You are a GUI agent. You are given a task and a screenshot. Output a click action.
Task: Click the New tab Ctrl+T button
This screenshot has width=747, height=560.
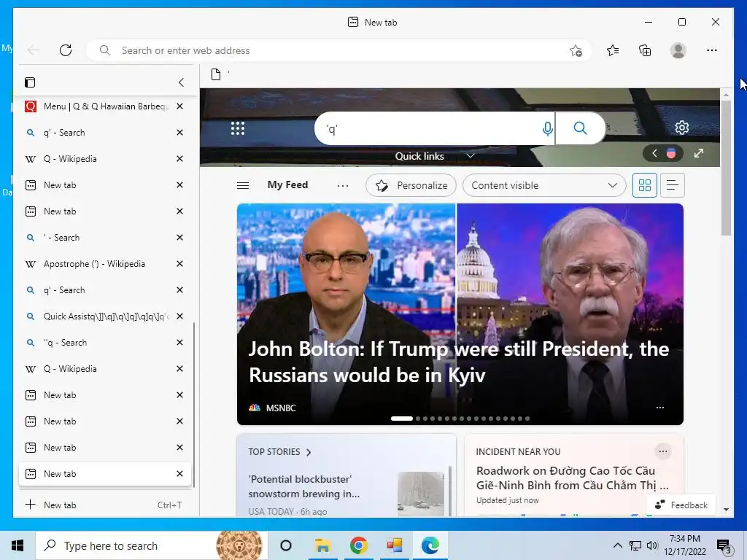pyautogui.click(x=105, y=505)
